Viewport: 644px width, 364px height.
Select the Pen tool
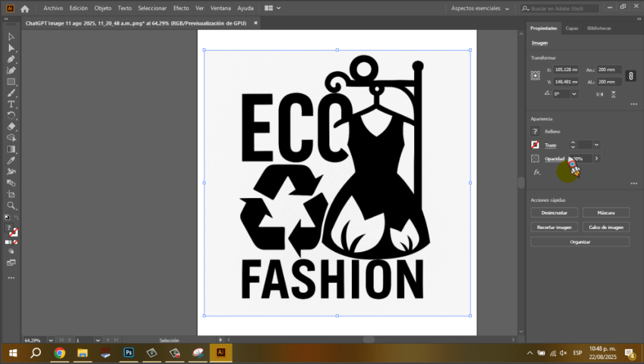11,59
